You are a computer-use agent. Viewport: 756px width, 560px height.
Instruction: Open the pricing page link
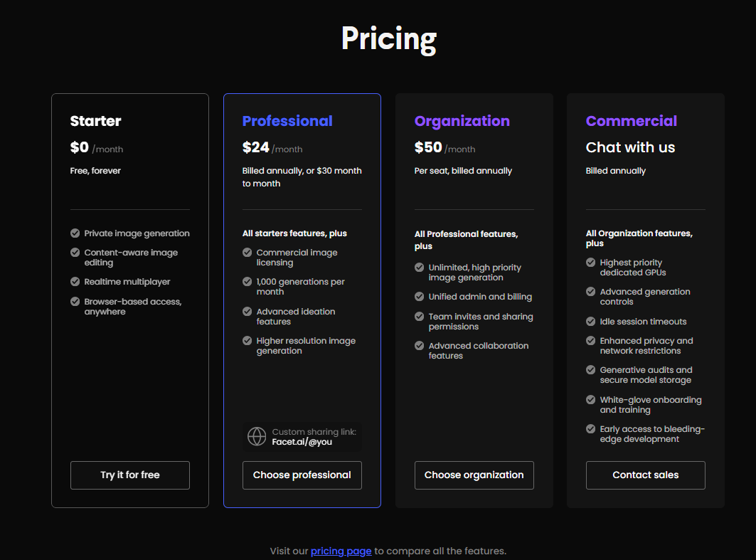(341, 551)
